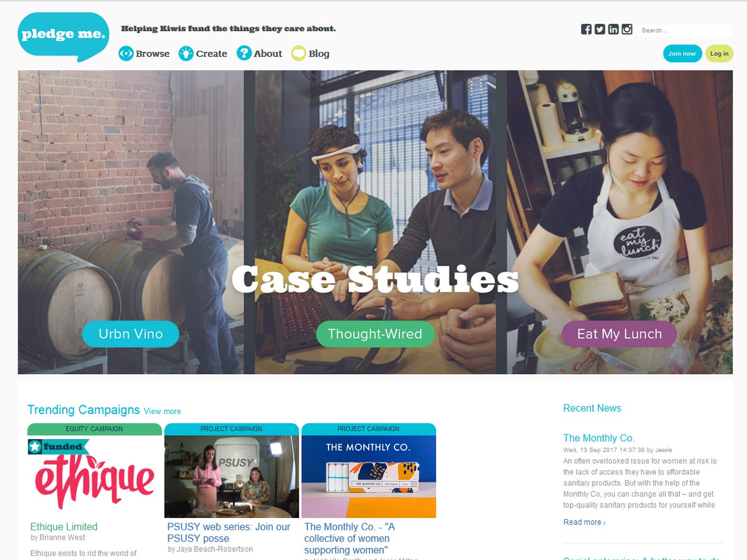Screen dimensions: 747x560
Task: Open the Twitter social icon
Action: pos(600,29)
